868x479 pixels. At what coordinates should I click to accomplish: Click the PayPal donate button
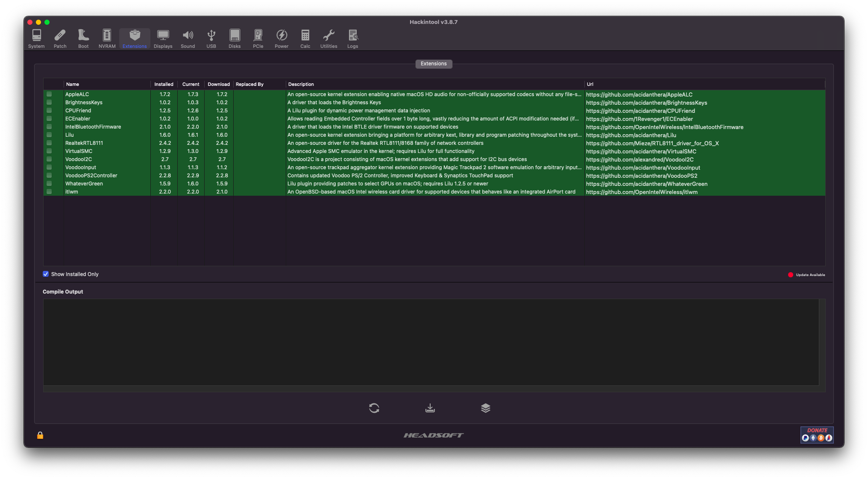coord(806,438)
